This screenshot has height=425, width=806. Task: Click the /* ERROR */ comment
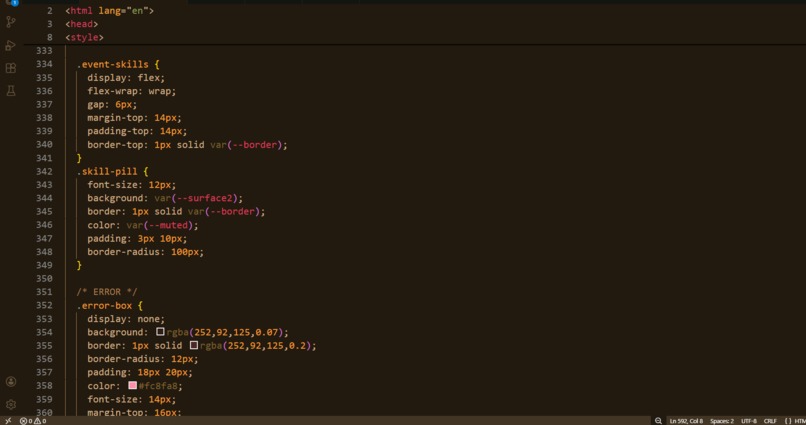point(107,292)
